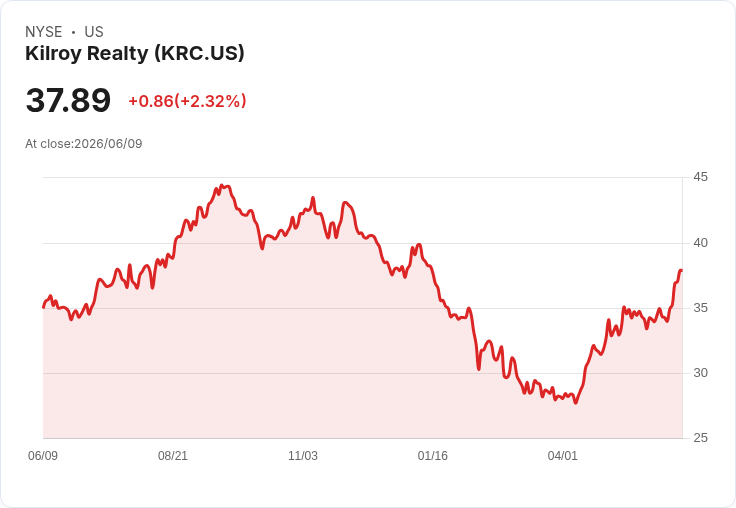Click the Kilroy Realty (KRC.US) title

pos(135,54)
